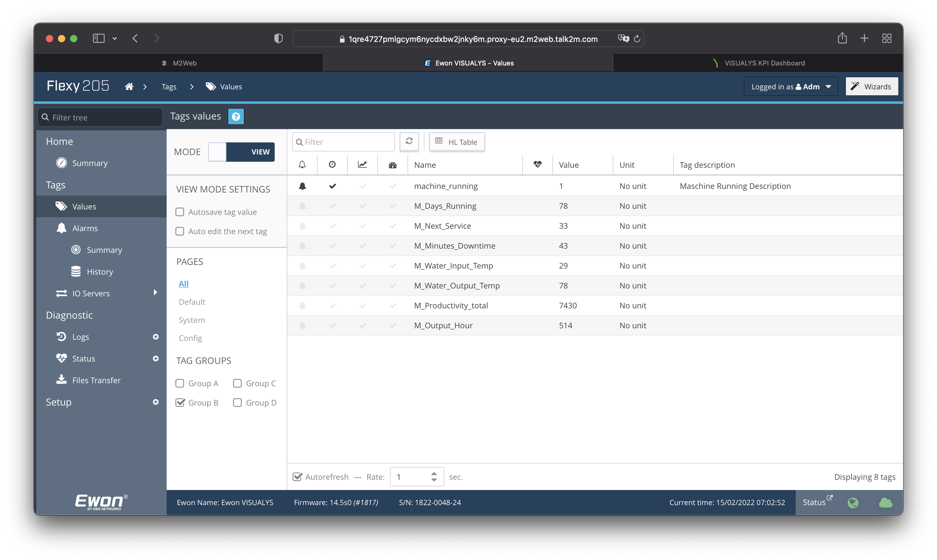This screenshot has width=937, height=560.
Task: Click the Filter input field
Action: click(345, 141)
